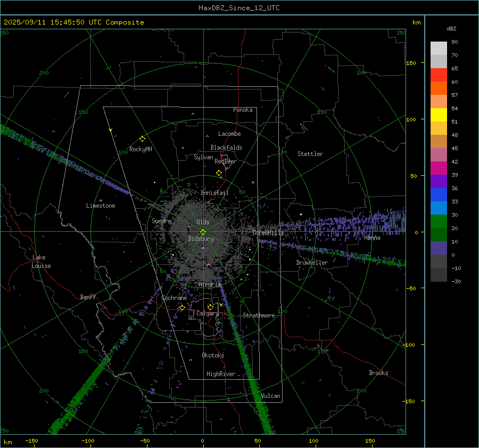Click the Brooks label
This screenshot has width=479, height=448.
point(378,373)
